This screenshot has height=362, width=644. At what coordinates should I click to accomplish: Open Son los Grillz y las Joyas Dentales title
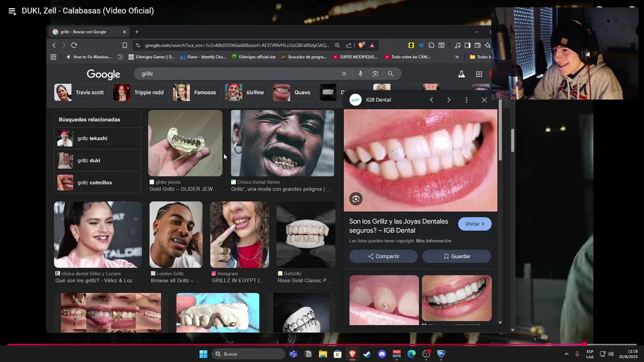(x=398, y=226)
